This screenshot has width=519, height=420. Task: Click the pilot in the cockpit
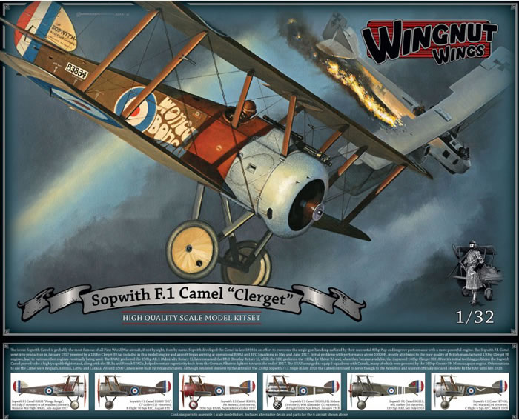(x=246, y=111)
